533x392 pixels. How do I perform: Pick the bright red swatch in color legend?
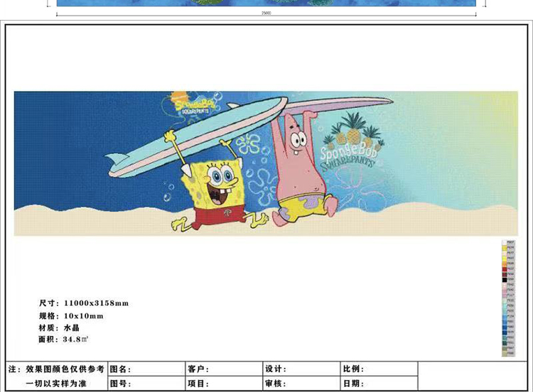(505, 269)
